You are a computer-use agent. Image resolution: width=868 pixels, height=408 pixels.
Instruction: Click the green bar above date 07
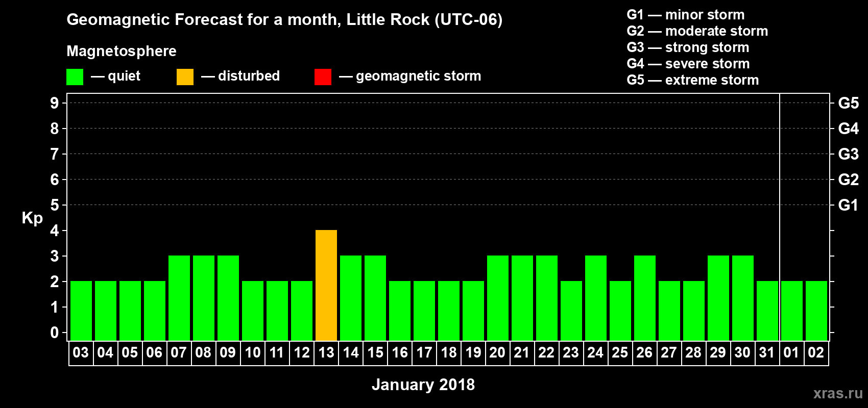tap(179, 298)
